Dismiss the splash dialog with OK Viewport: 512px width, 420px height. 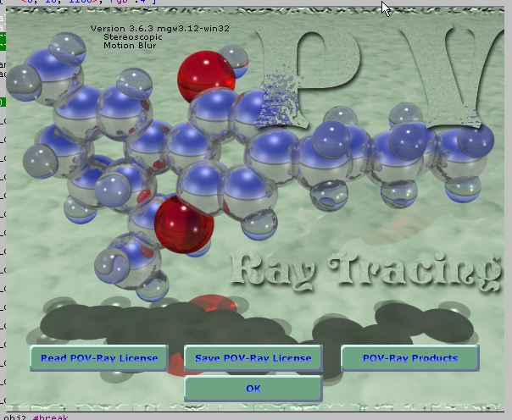253,389
